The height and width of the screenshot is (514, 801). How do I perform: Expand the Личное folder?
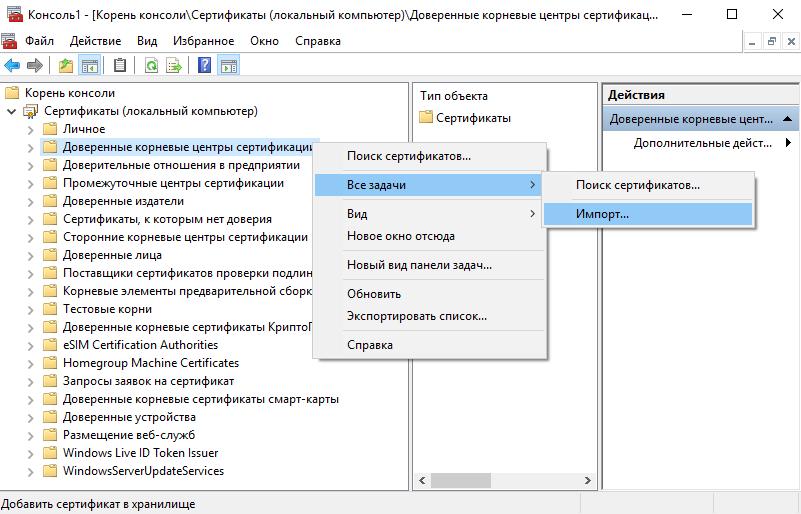tap(31, 130)
